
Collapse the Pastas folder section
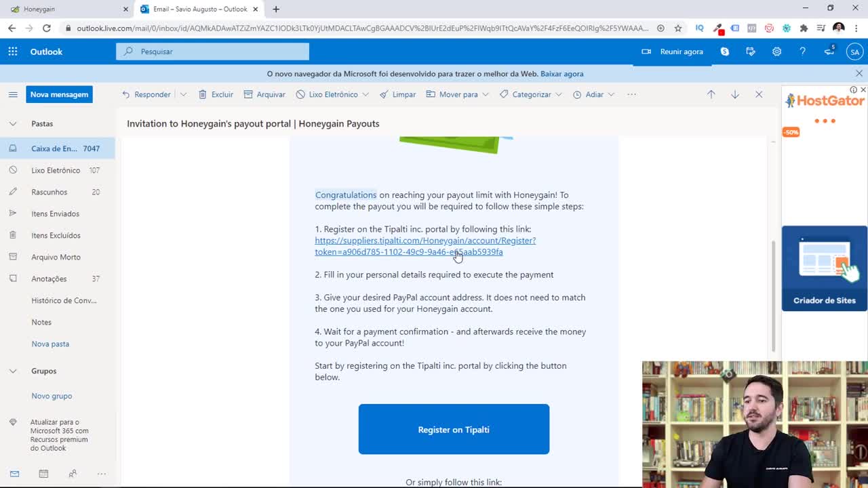[13, 123]
